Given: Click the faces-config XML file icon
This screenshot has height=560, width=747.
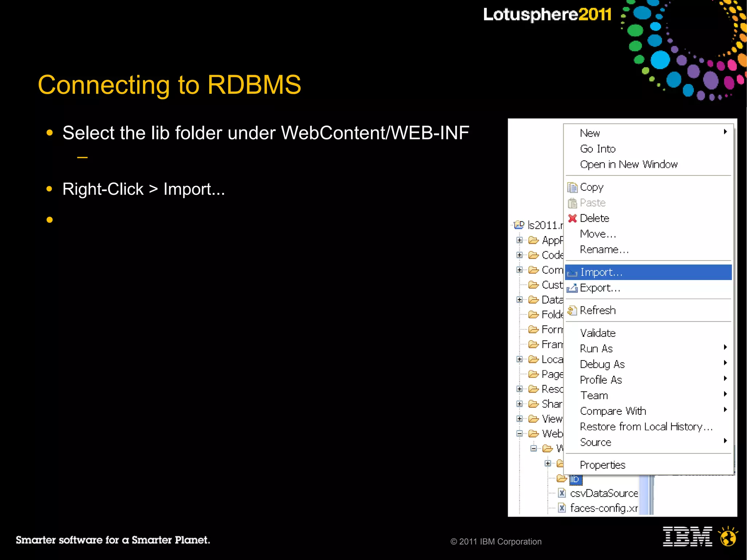Looking at the screenshot, I should [562, 508].
